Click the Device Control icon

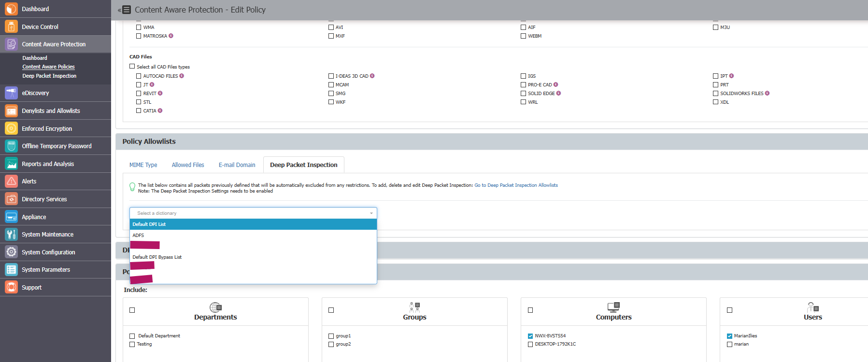11,27
